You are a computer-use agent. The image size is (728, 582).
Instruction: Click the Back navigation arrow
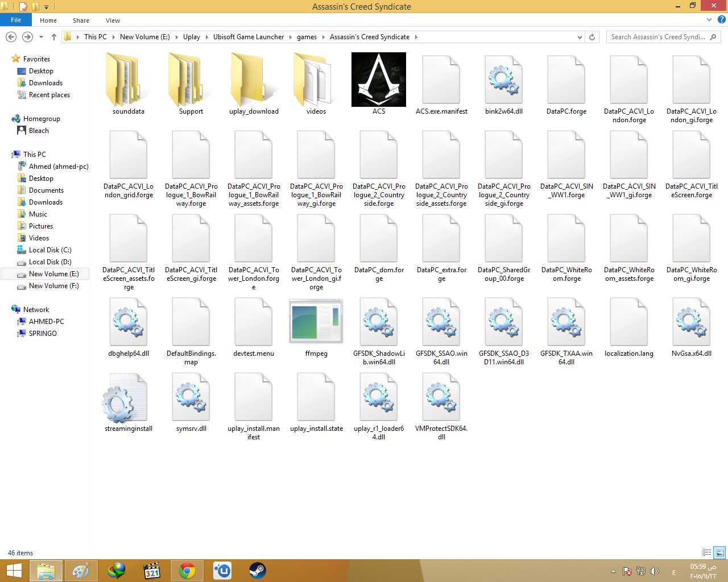(x=11, y=37)
